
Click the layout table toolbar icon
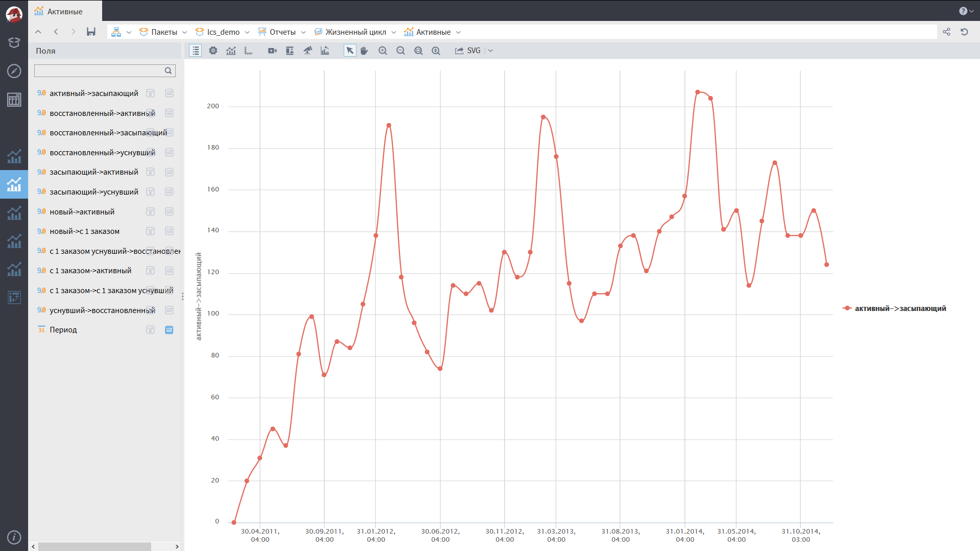pos(290,51)
